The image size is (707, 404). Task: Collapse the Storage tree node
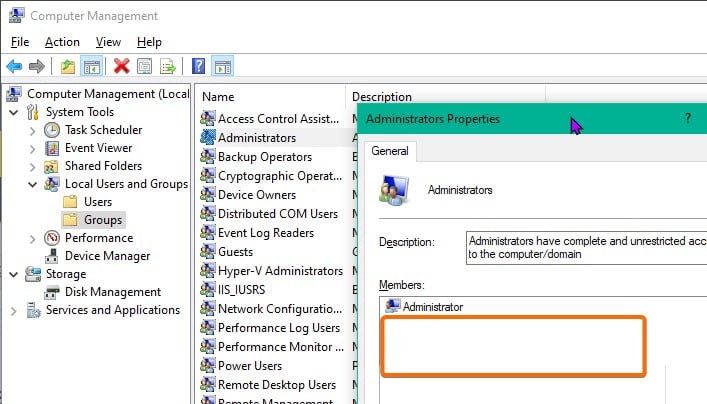click(x=14, y=274)
